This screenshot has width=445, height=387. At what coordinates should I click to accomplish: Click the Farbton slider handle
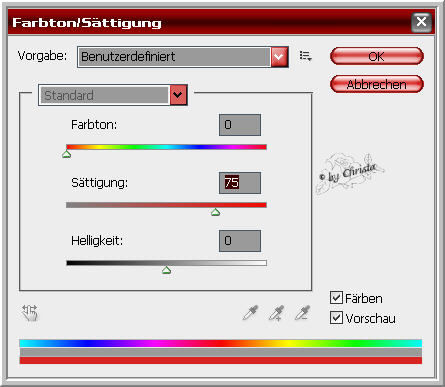click(x=67, y=154)
